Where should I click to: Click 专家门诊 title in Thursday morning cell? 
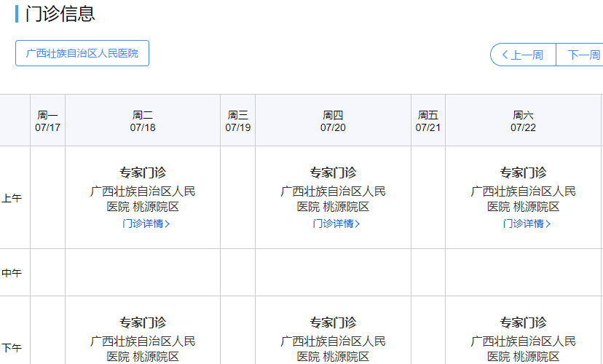(333, 173)
